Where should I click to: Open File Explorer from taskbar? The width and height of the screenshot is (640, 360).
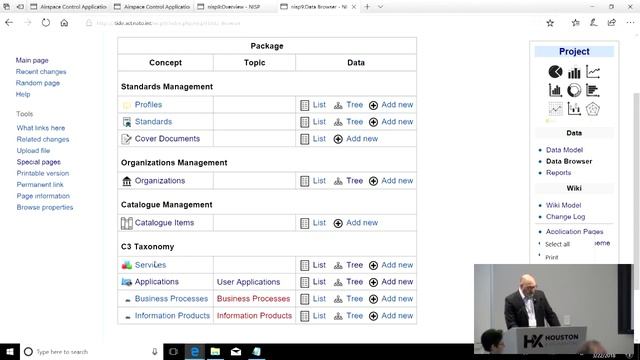pyautogui.click(x=216, y=351)
